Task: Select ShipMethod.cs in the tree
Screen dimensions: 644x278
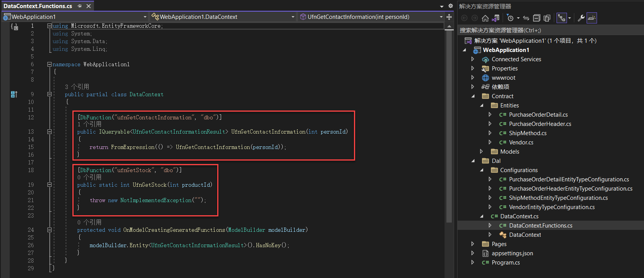Action: pos(528,133)
